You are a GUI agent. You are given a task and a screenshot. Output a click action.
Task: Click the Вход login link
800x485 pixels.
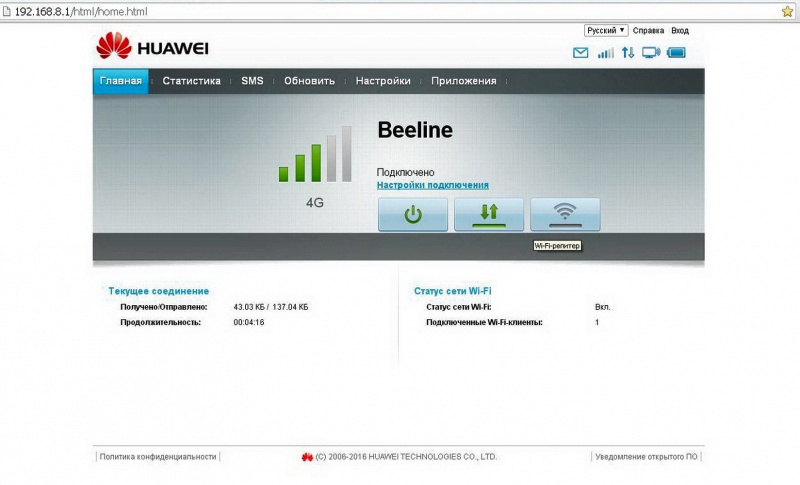(680, 31)
